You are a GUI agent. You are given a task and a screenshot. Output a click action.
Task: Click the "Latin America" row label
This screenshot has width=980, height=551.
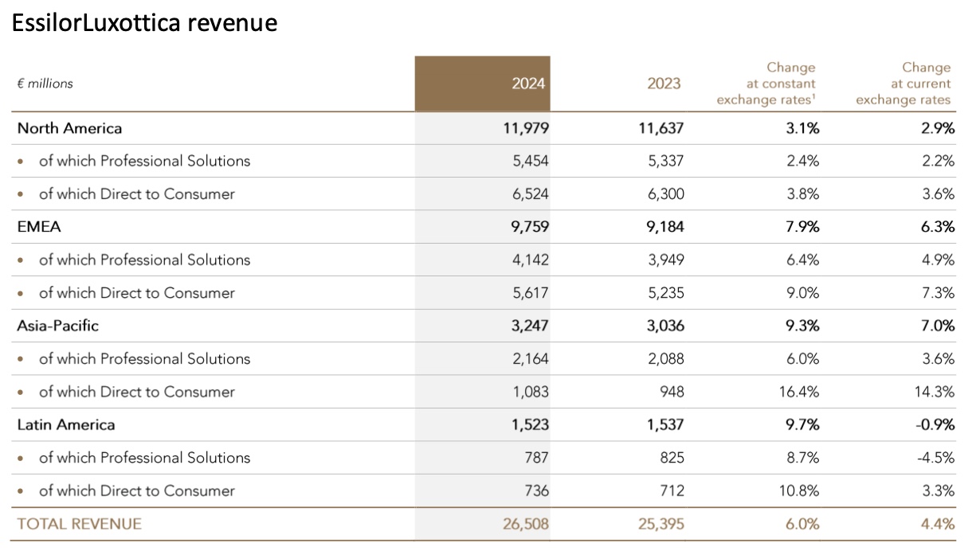(66, 424)
